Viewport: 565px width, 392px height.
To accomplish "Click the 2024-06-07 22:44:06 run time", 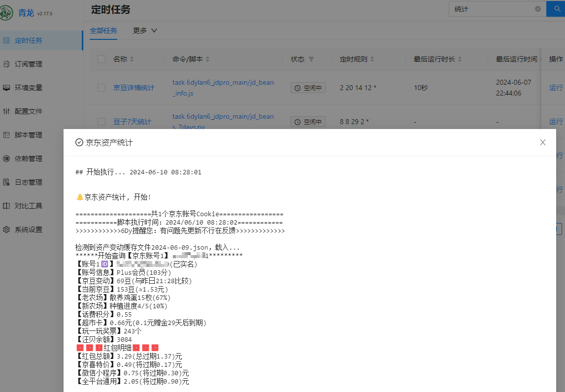I will (x=513, y=88).
